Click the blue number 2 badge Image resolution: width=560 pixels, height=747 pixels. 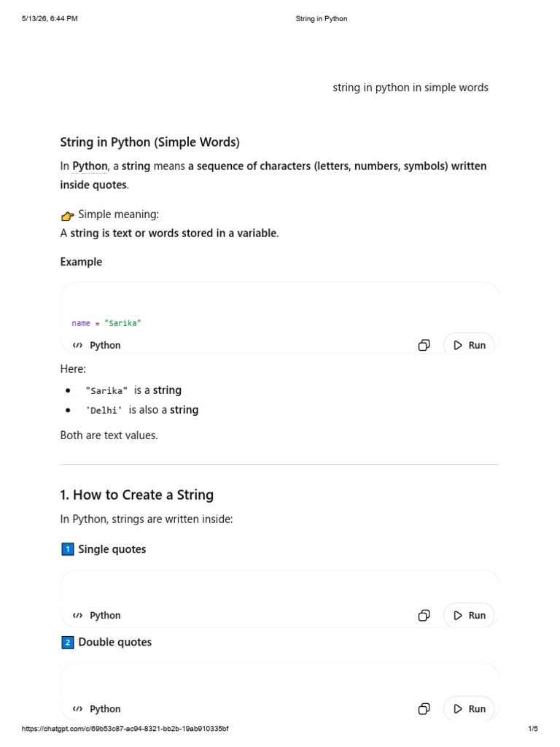click(x=68, y=643)
